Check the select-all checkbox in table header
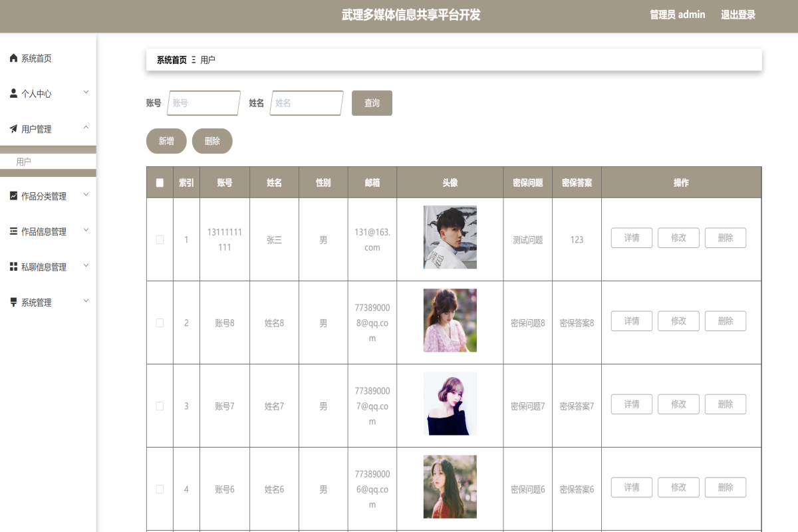The height and width of the screenshot is (532, 798). 160,182
